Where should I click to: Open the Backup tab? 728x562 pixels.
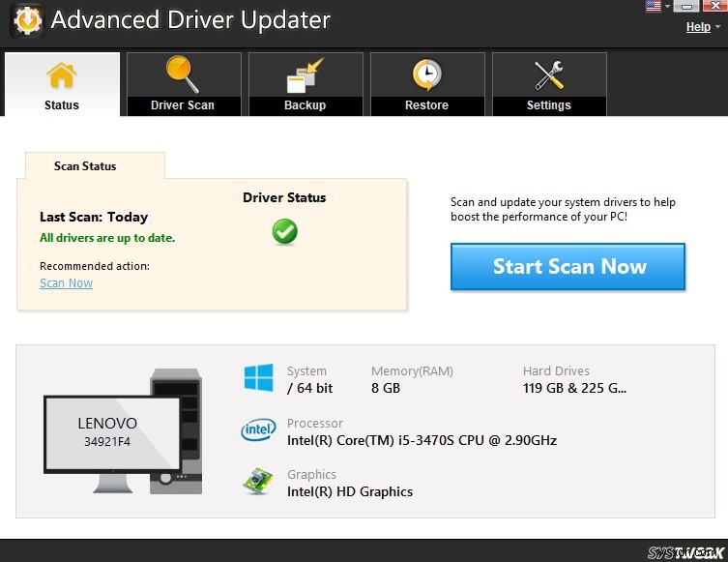tap(306, 84)
